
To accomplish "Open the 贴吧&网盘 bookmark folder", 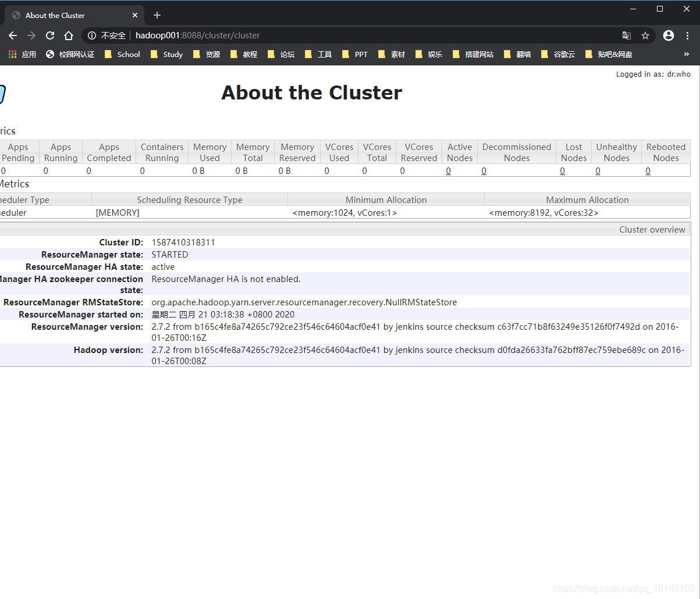I will (x=609, y=54).
